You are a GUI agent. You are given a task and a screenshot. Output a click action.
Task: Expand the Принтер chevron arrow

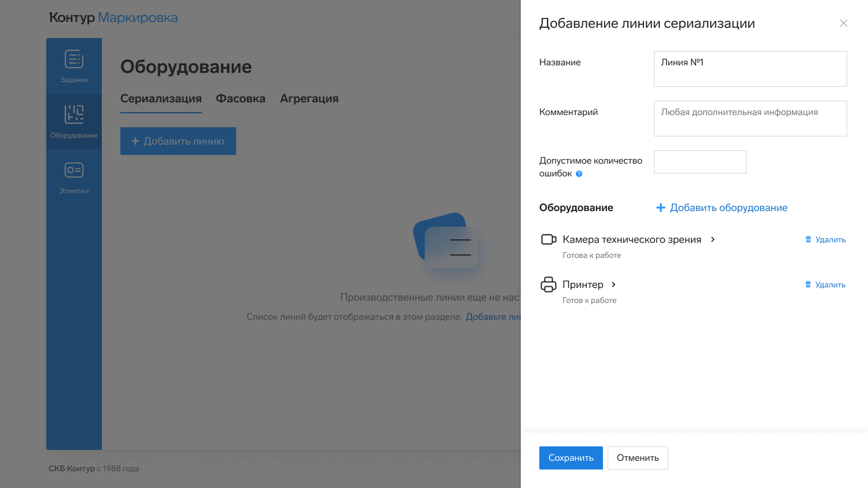pyautogui.click(x=614, y=284)
